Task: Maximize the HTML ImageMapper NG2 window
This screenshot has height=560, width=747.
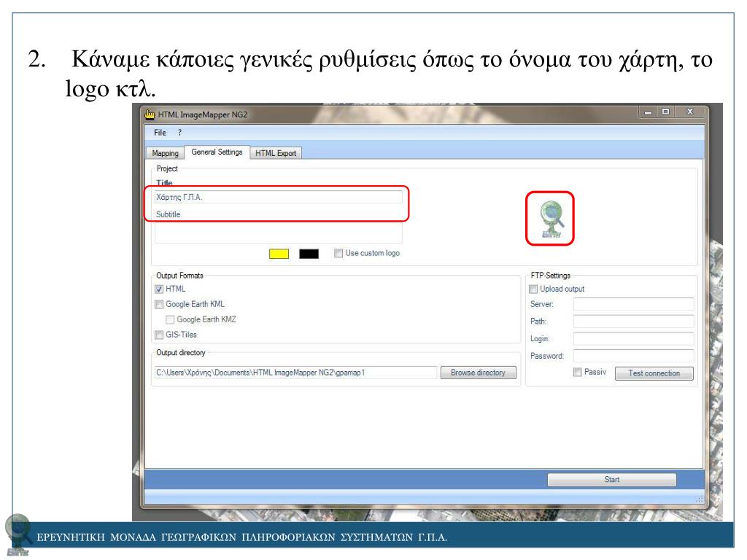Action: tap(665, 112)
